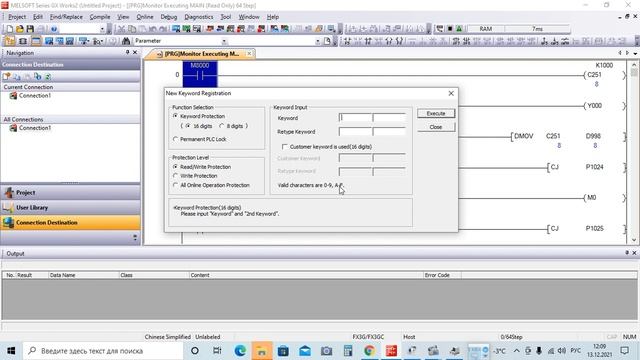Open User Library view in Navigation
This screenshot has width=640, height=360.
[70, 207]
